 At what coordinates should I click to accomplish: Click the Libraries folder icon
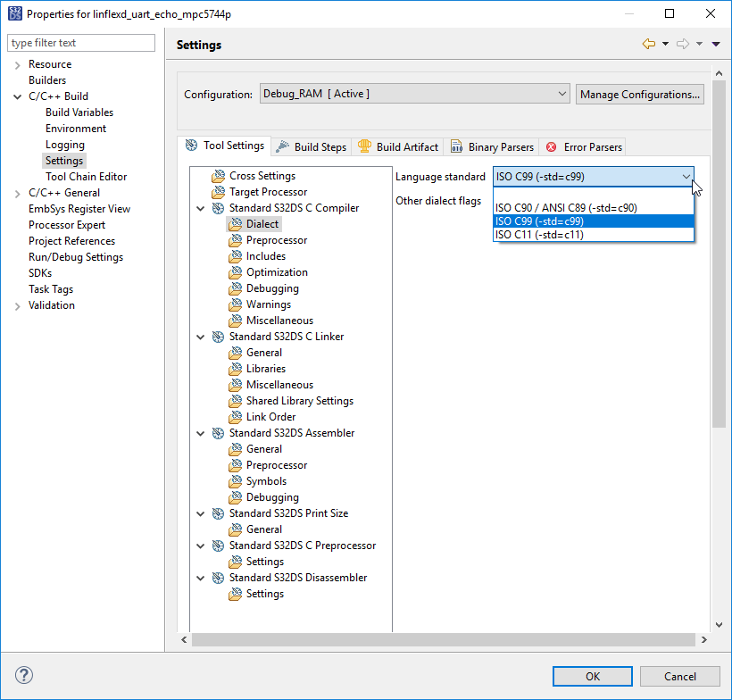[x=236, y=369]
